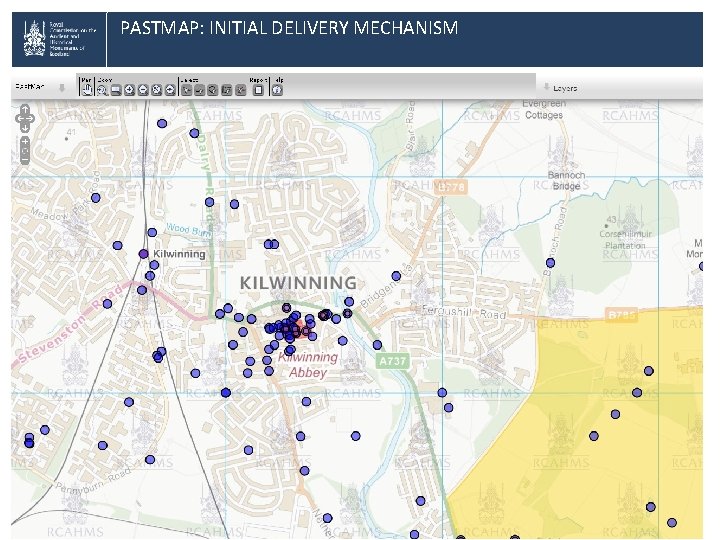Pan map north with up arrow control
This screenshot has width=720, height=540.
pyautogui.click(x=25, y=109)
